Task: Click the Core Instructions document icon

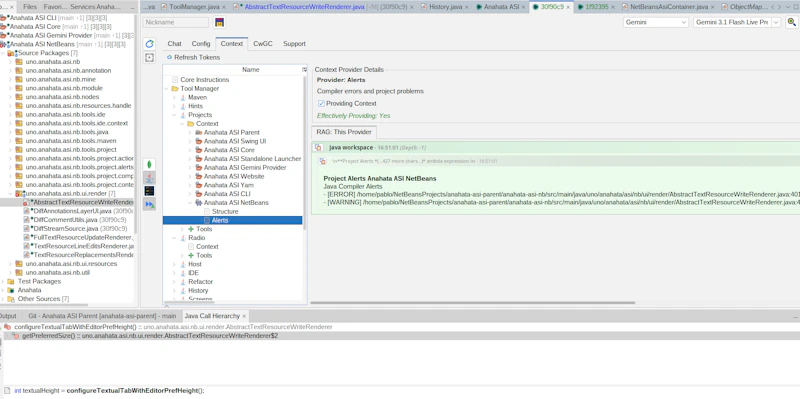Action: (x=175, y=80)
